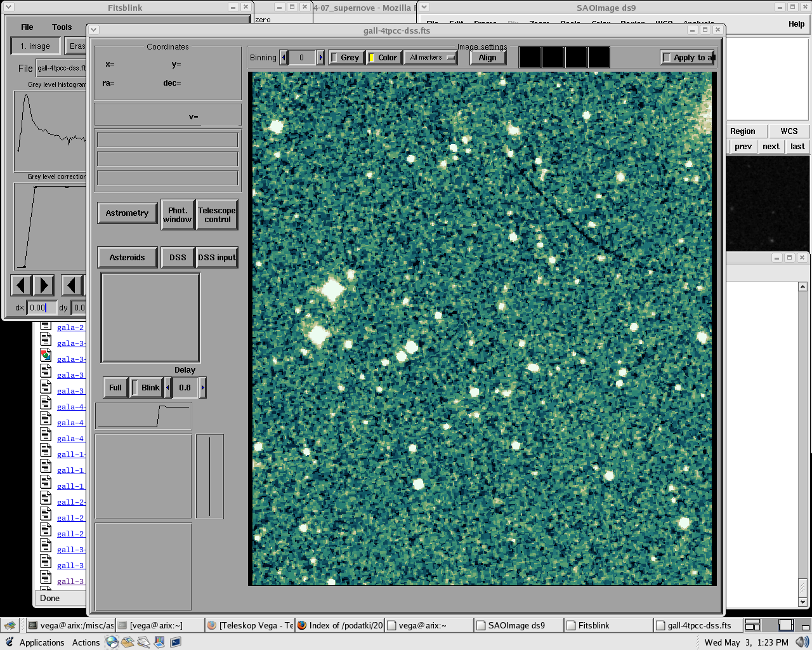Click the scroll up arrow in right window
This screenshot has width=812, height=650.
802,287
